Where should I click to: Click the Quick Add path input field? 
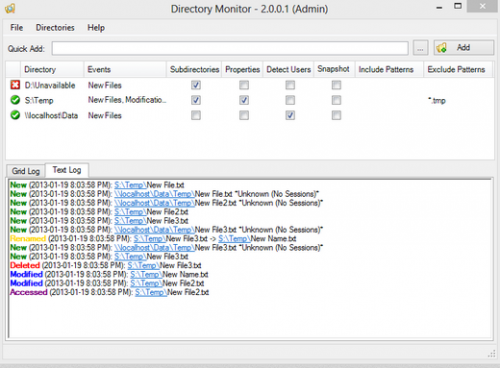[x=230, y=48]
